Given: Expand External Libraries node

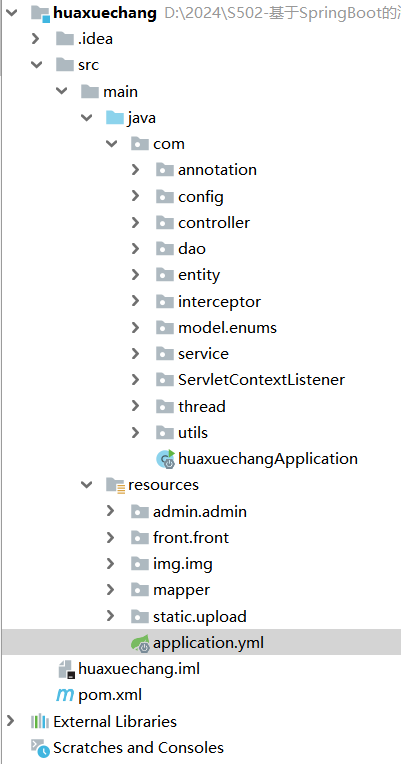Looking at the screenshot, I should click(x=10, y=721).
